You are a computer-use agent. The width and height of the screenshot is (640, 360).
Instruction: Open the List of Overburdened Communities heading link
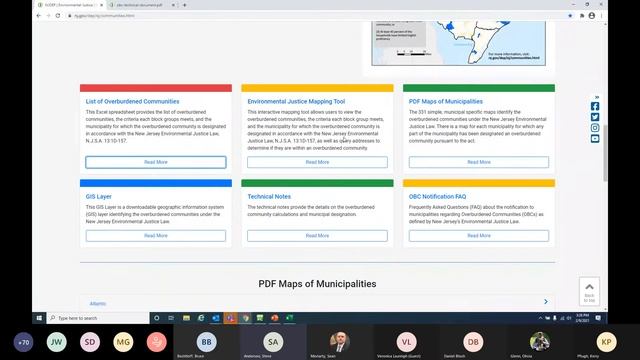(x=132, y=101)
